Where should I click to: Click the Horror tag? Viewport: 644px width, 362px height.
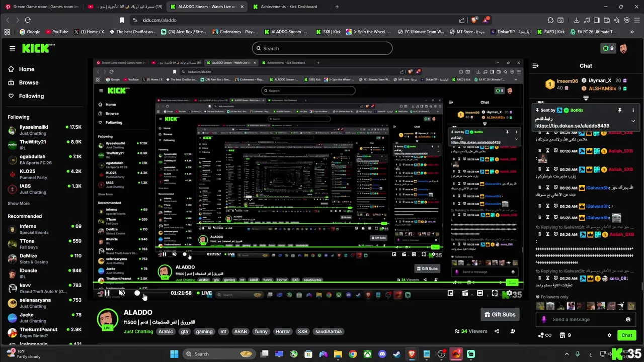pyautogui.click(x=282, y=331)
